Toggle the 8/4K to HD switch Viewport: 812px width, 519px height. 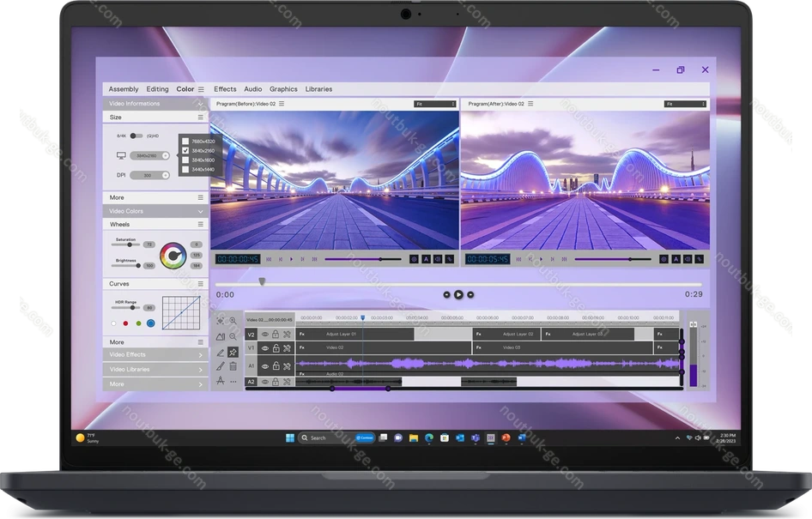point(136,136)
